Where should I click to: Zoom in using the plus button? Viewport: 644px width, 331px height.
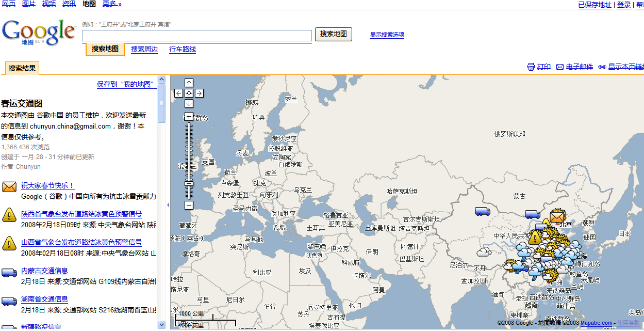(x=189, y=116)
